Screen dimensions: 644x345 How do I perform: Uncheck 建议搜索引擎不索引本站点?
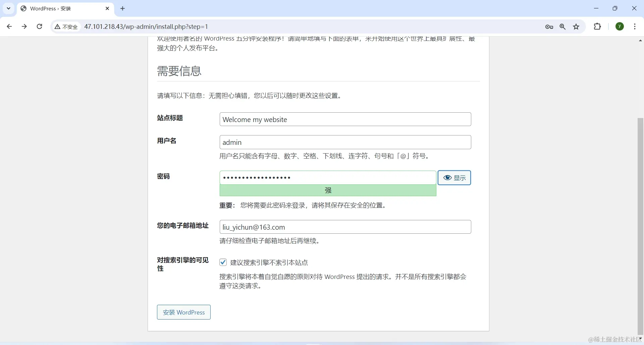(223, 262)
